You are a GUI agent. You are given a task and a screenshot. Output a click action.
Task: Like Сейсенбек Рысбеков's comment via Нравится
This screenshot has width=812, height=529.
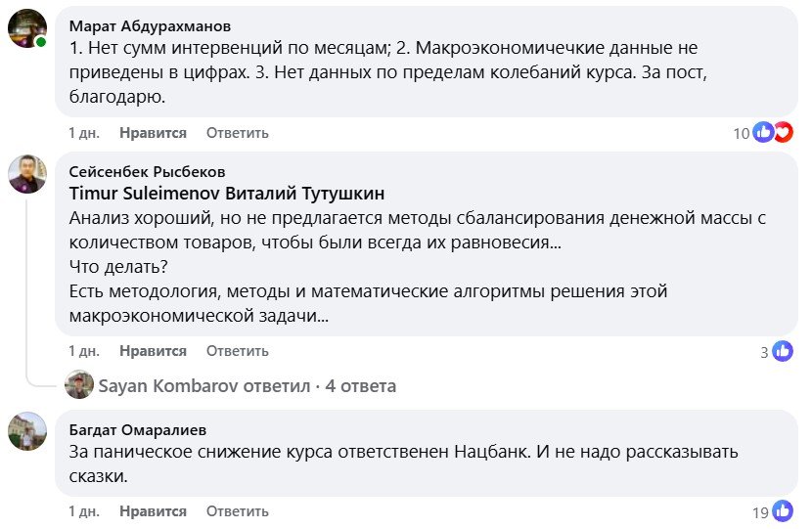[x=153, y=351]
